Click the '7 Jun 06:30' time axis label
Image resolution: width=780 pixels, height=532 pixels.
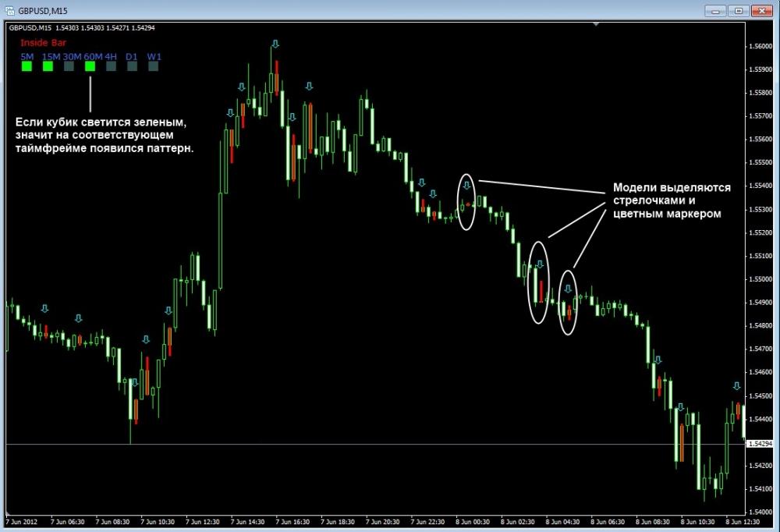[x=68, y=522]
